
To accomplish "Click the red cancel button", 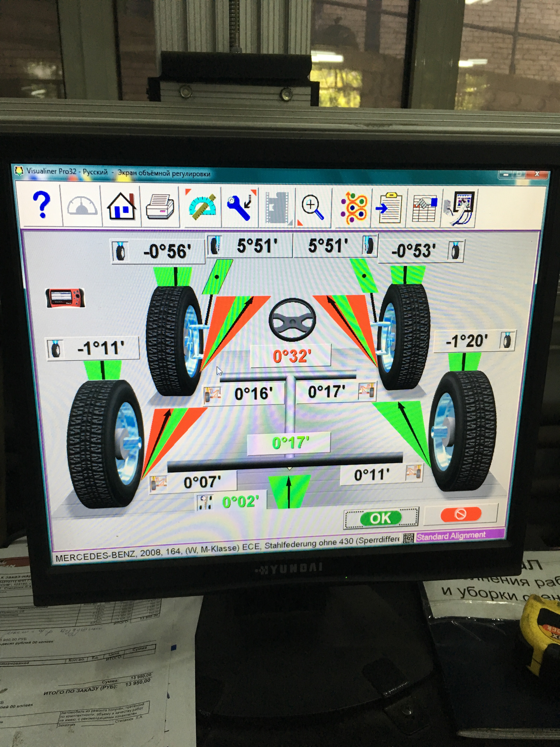I will (x=460, y=514).
